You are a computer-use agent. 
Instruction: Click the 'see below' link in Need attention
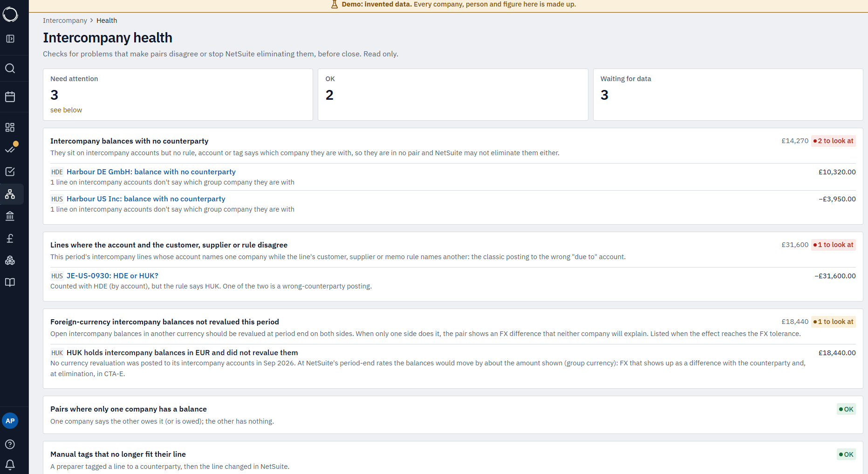tap(66, 110)
